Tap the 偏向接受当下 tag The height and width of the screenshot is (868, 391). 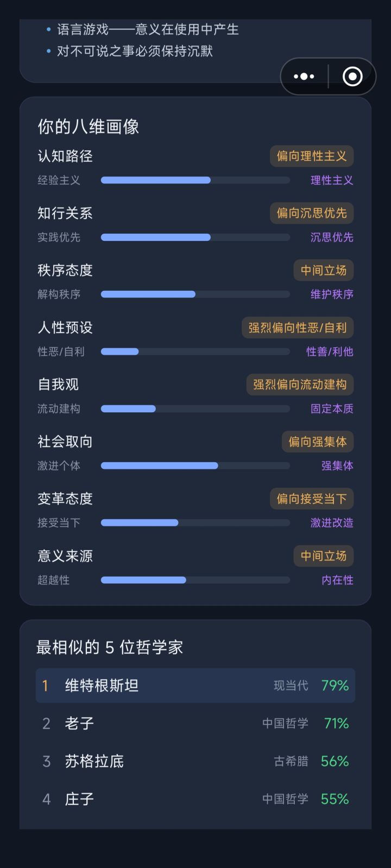click(x=312, y=499)
